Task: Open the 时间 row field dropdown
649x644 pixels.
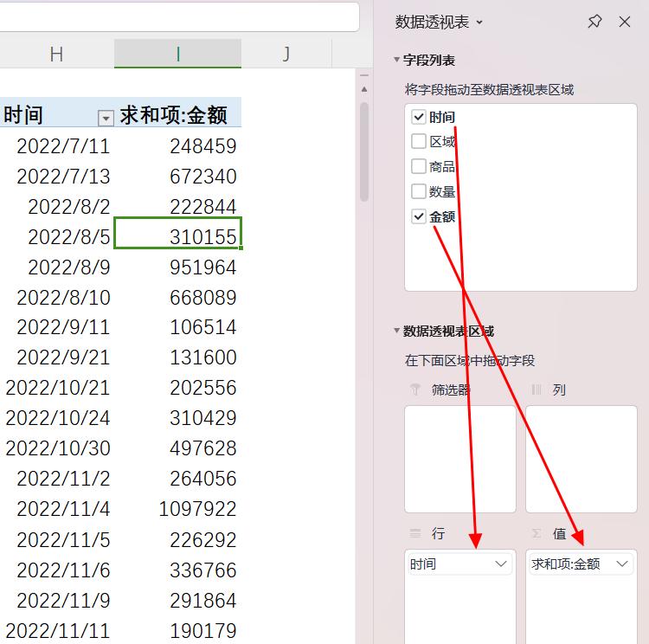Action: [x=500, y=564]
